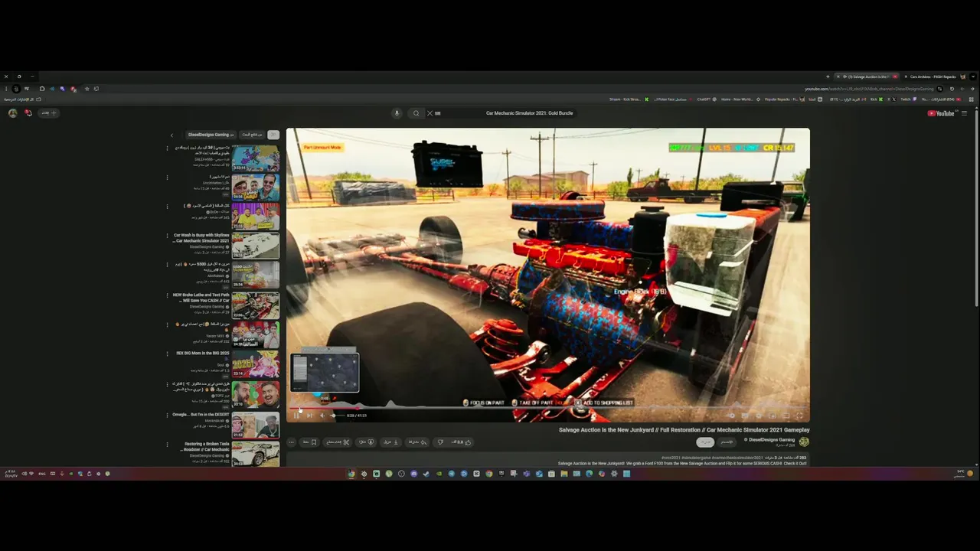Open the tab search dropdown arrow
This screenshot has width=980, height=551.
[x=973, y=77]
